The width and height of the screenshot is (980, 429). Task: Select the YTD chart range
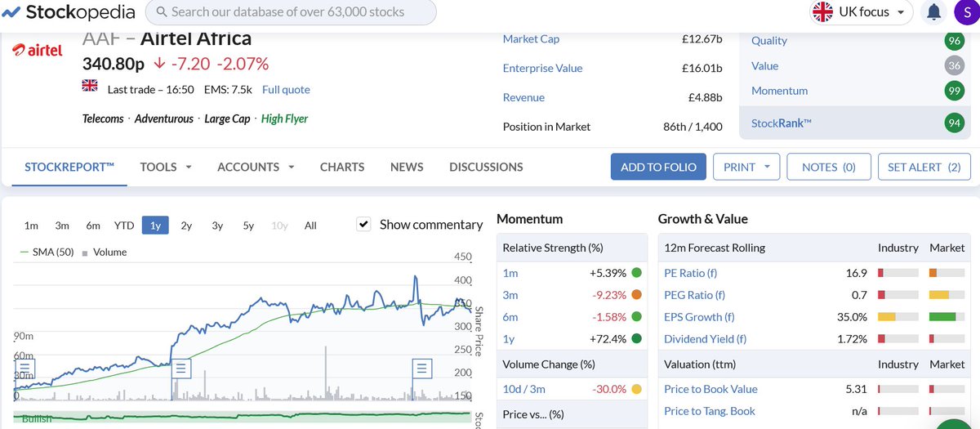coord(124,226)
